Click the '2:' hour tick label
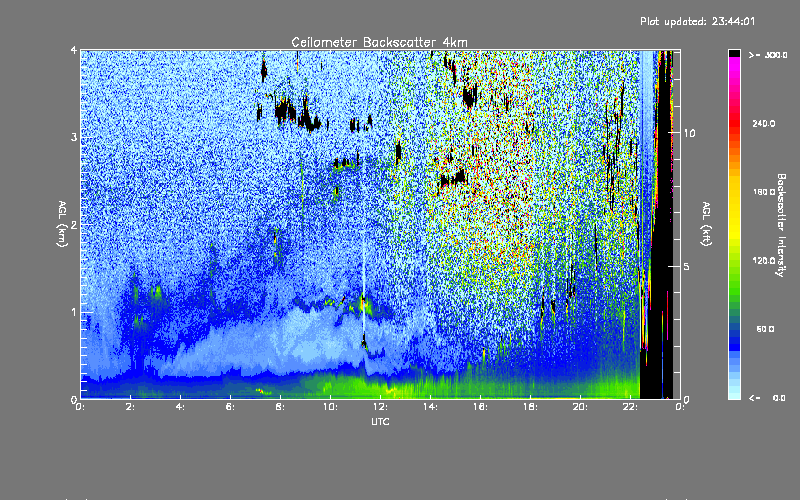 click(x=130, y=407)
